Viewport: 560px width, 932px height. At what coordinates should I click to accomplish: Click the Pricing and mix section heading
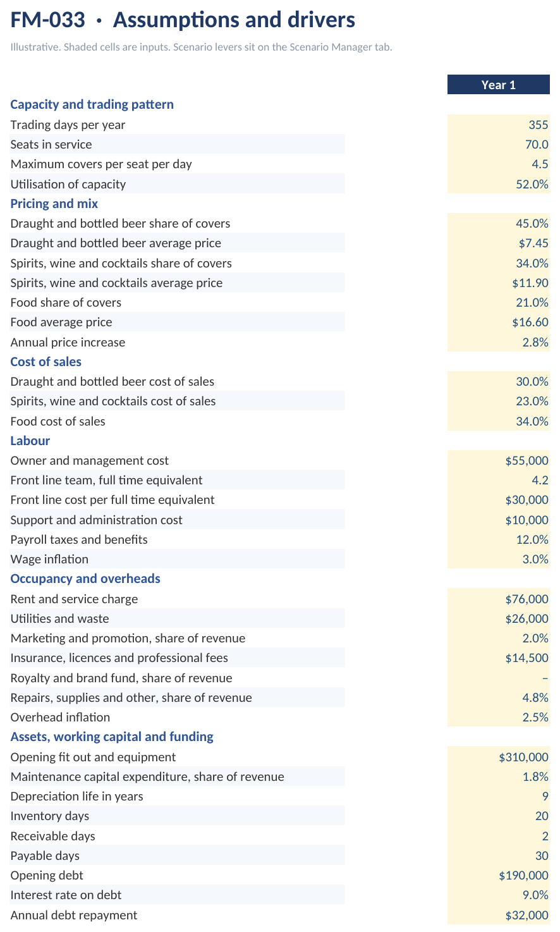tap(54, 204)
